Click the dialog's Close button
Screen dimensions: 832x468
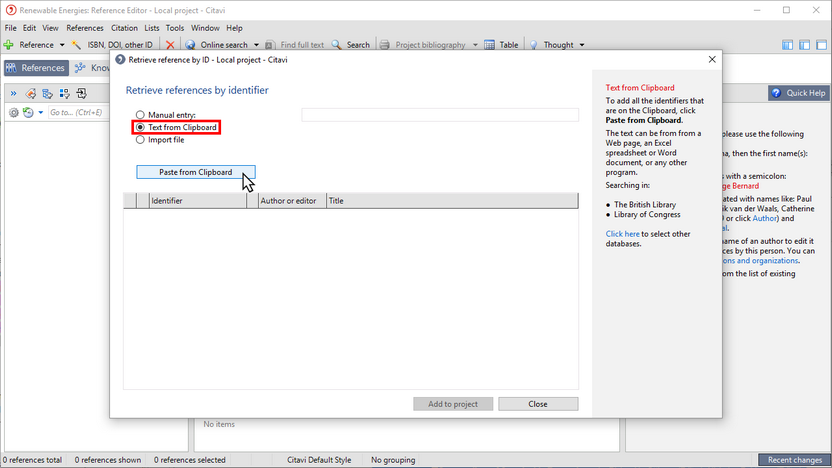(538, 404)
